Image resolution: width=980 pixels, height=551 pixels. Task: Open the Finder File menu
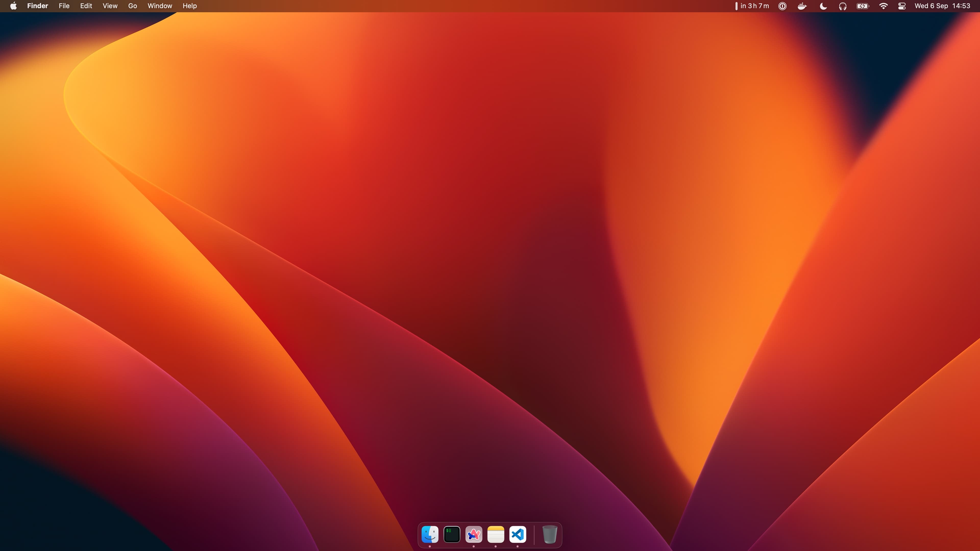pos(64,6)
